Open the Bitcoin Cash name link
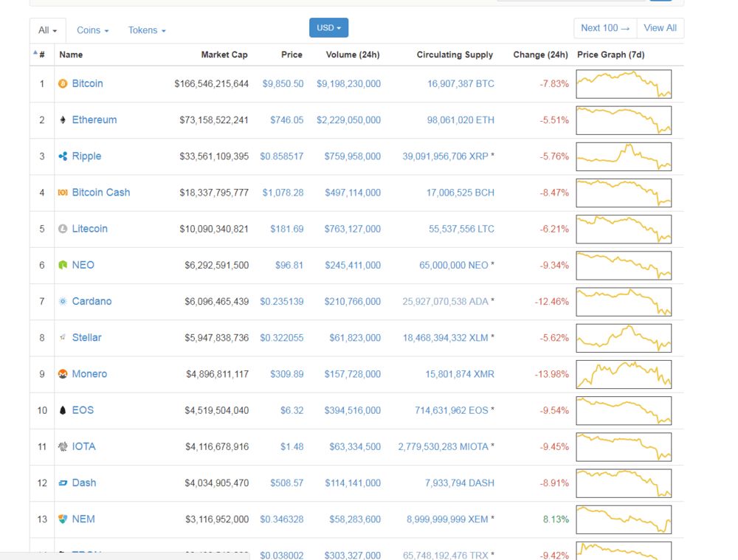Screen dimensions: 738x560 [x=100, y=193]
